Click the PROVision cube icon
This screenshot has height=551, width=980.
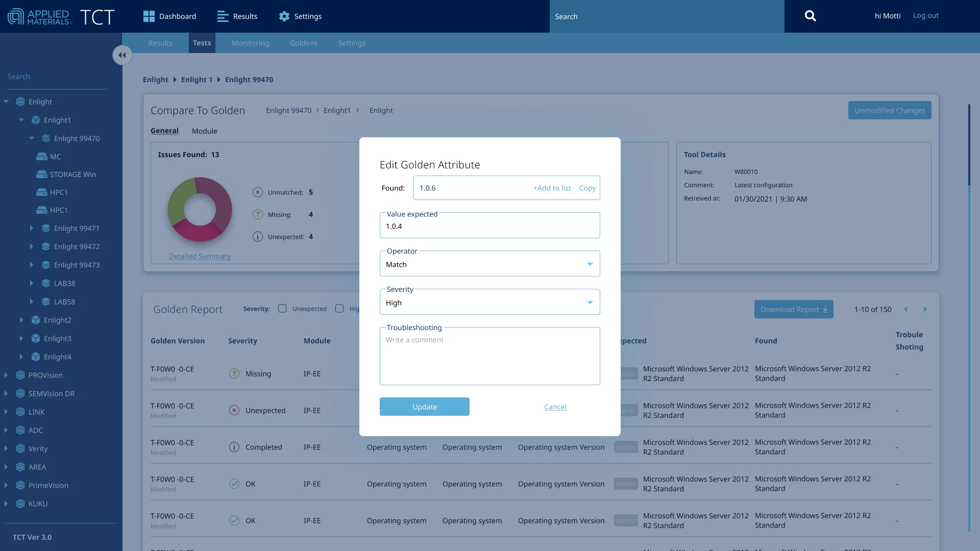pyautogui.click(x=20, y=375)
